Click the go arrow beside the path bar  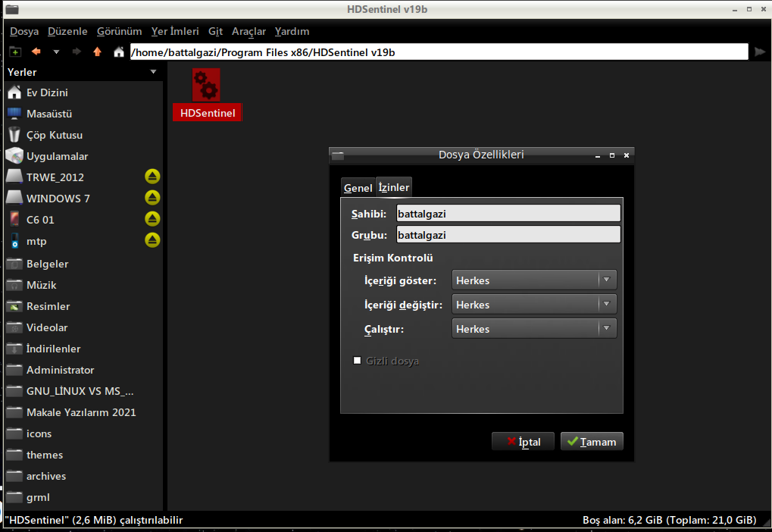pos(760,52)
